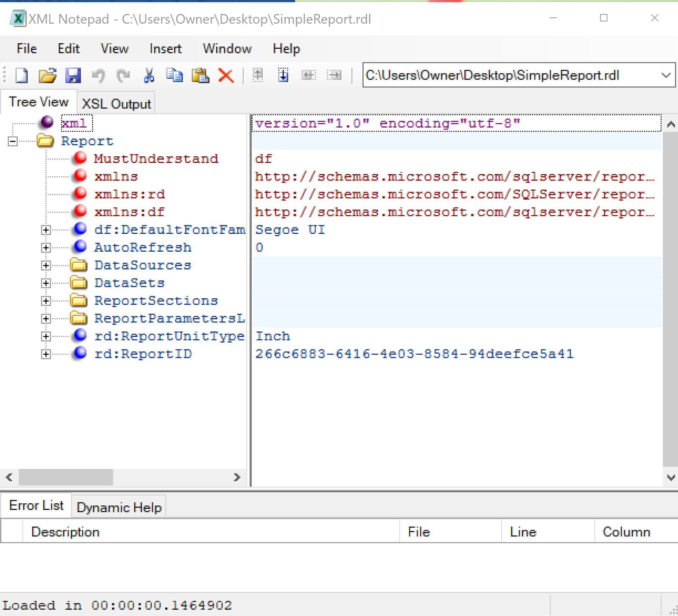Copy the selected node
This screenshot has width=678, height=616.
tap(175, 75)
